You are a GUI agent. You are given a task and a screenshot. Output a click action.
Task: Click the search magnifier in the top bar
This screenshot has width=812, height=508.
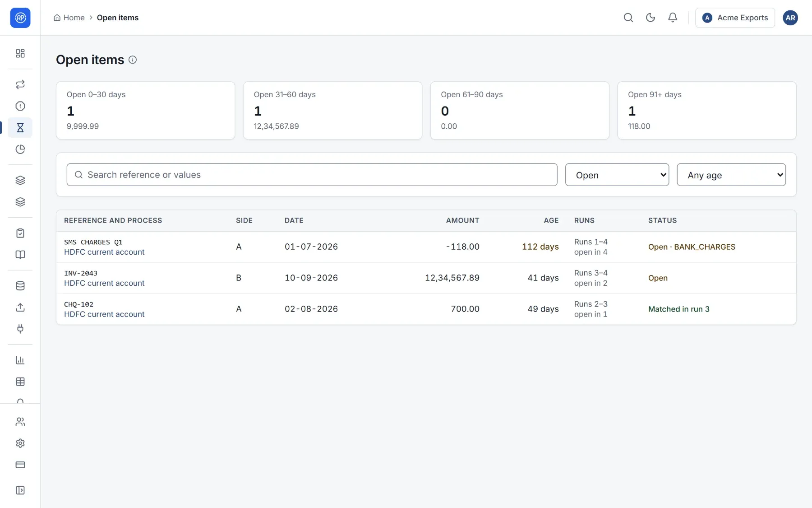click(x=628, y=18)
